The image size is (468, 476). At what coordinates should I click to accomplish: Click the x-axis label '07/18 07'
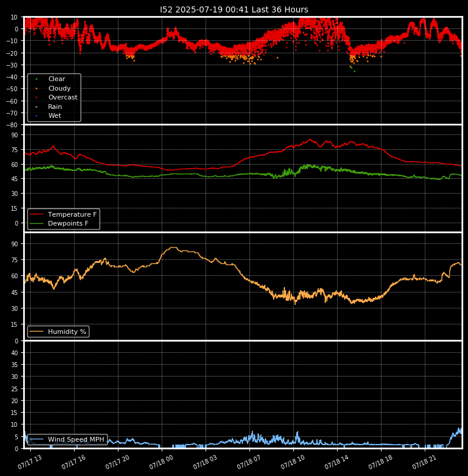pyautogui.click(x=249, y=462)
